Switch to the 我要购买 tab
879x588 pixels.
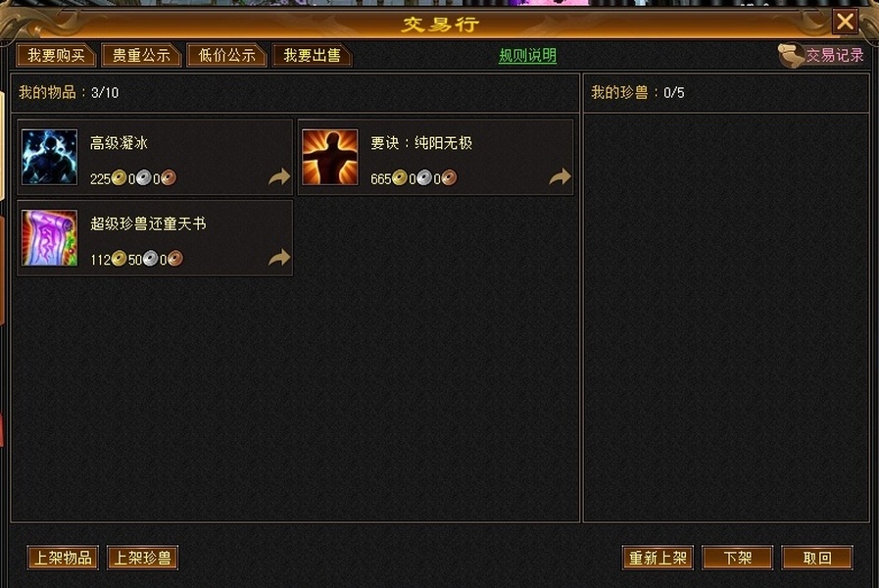tap(56, 56)
